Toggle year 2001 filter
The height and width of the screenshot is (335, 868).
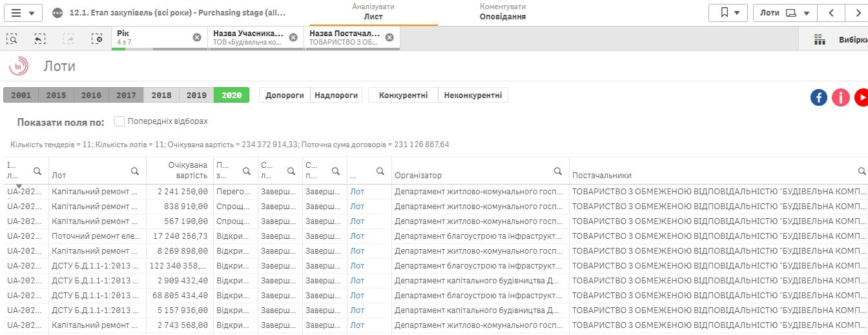pyautogui.click(x=21, y=95)
